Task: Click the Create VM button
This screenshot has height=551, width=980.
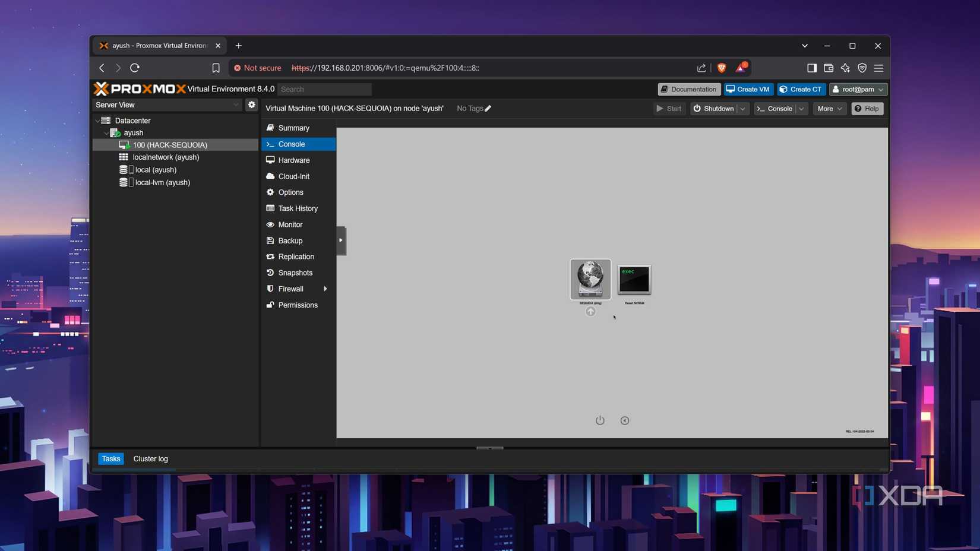Action: tap(748, 89)
